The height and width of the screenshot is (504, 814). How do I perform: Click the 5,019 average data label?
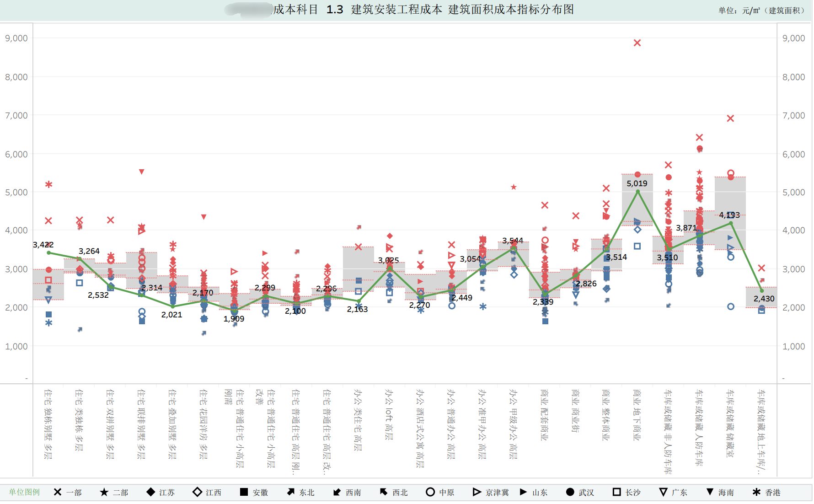(x=637, y=183)
